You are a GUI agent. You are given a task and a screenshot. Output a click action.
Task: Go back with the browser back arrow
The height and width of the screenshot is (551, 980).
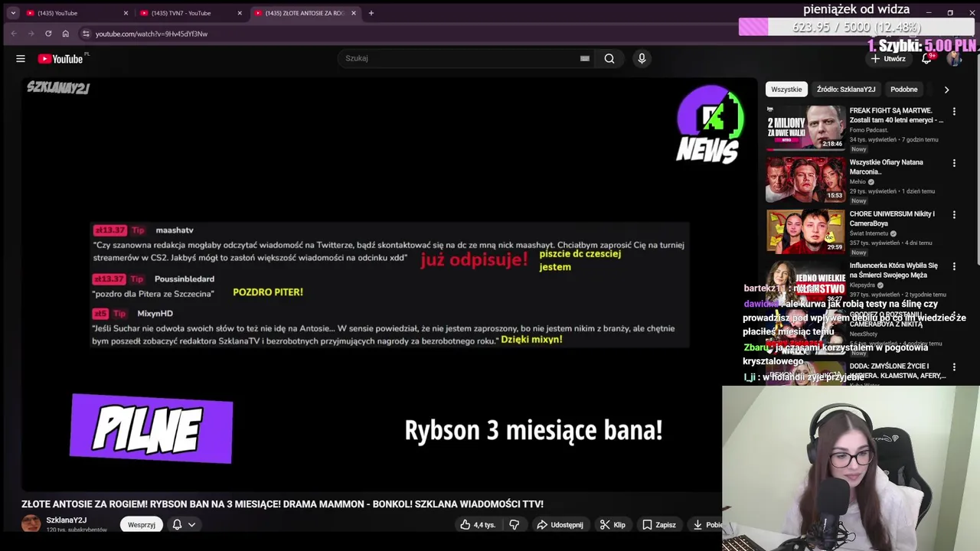pos(14,34)
